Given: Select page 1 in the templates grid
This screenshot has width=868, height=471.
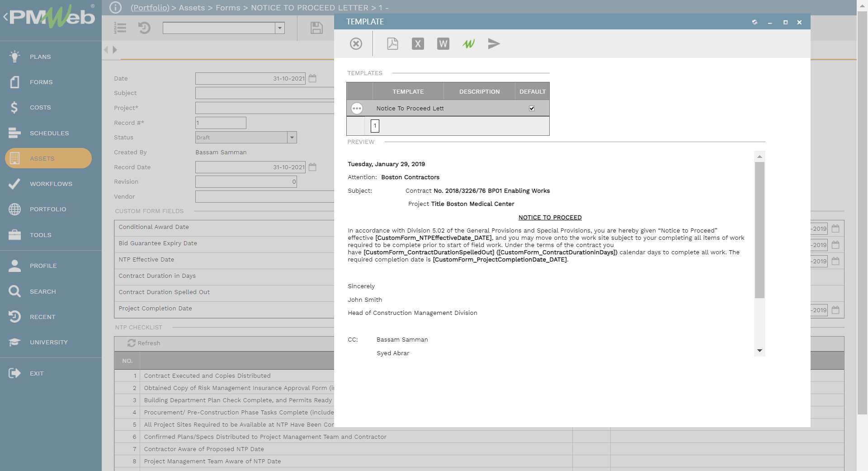Looking at the screenshot, I should (374, 126).
